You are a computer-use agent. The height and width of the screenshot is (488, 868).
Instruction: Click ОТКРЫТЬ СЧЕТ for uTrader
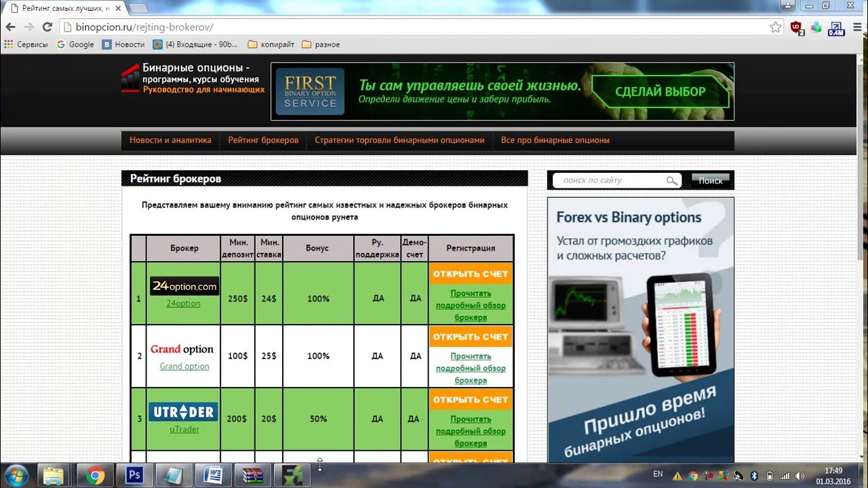pos(471,400)
